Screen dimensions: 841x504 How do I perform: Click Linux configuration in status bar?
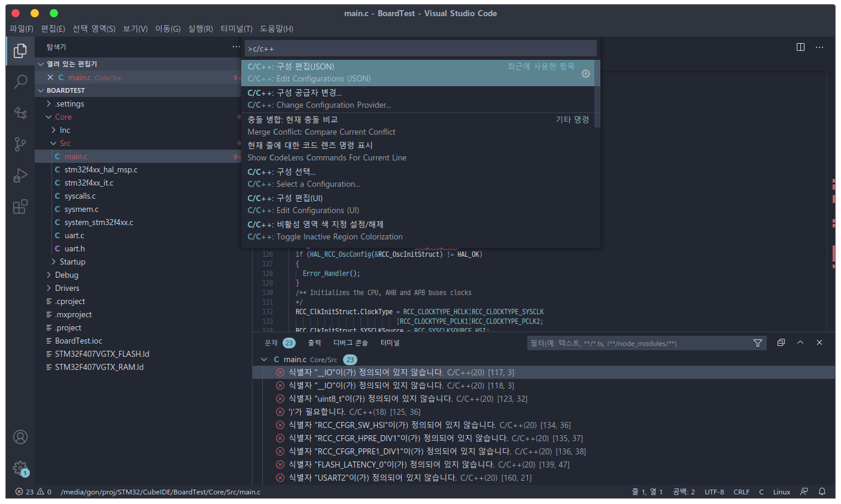(x=782, y=491)
